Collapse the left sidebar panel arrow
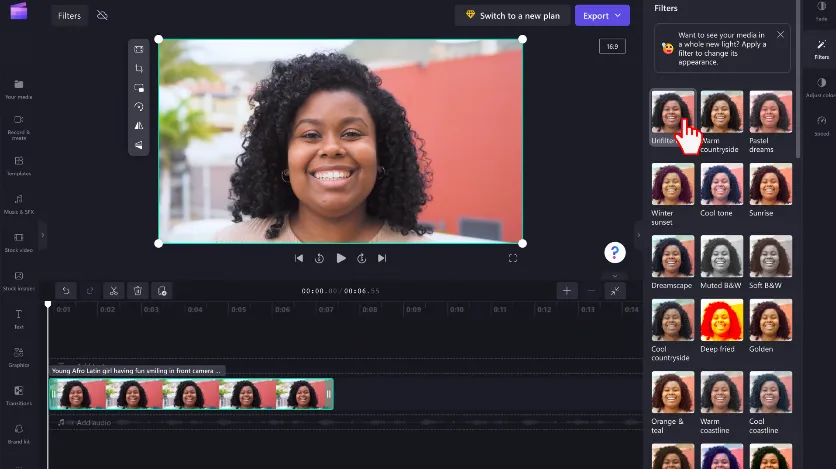836x469 pixels. pos(43,235)
